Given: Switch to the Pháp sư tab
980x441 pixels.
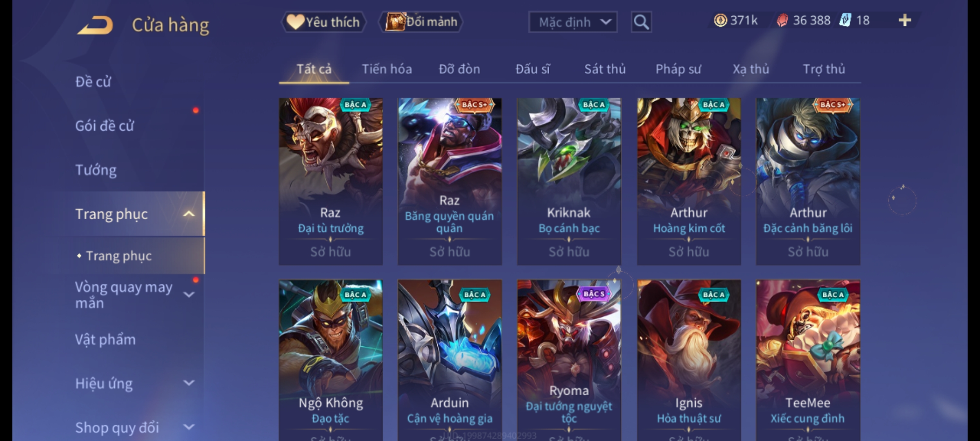Looking at the screenshot, I should click(678, 69).
